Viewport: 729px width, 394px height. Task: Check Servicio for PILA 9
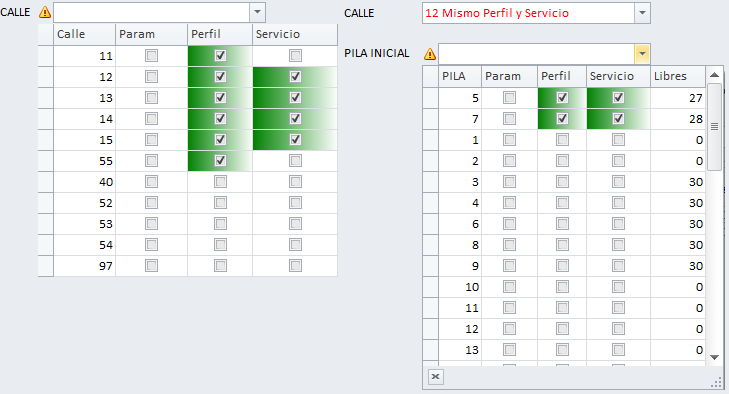618,266
